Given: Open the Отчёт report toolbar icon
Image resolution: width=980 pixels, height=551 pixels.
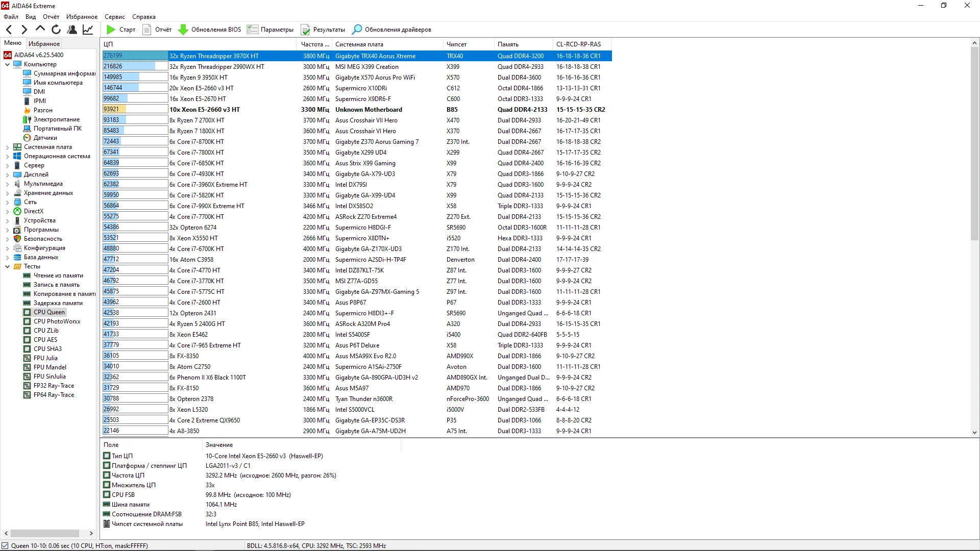Looking at the screenshot, I should 147,30.
